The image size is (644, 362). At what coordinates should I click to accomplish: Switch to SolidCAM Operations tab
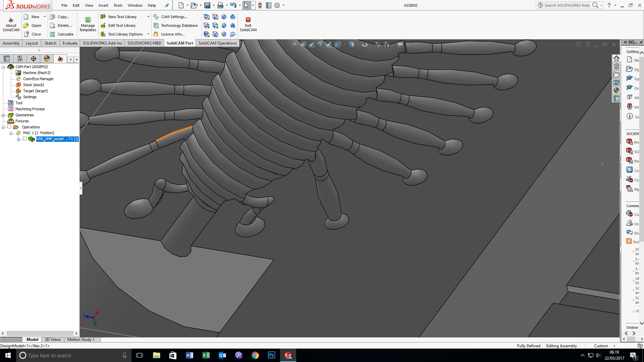tap(217, 43)
